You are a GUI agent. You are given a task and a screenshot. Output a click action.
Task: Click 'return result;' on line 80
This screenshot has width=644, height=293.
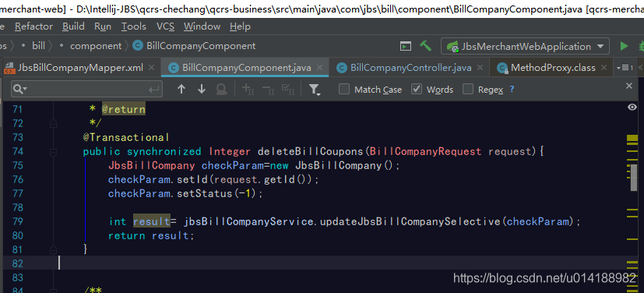(x=151, y=236)
